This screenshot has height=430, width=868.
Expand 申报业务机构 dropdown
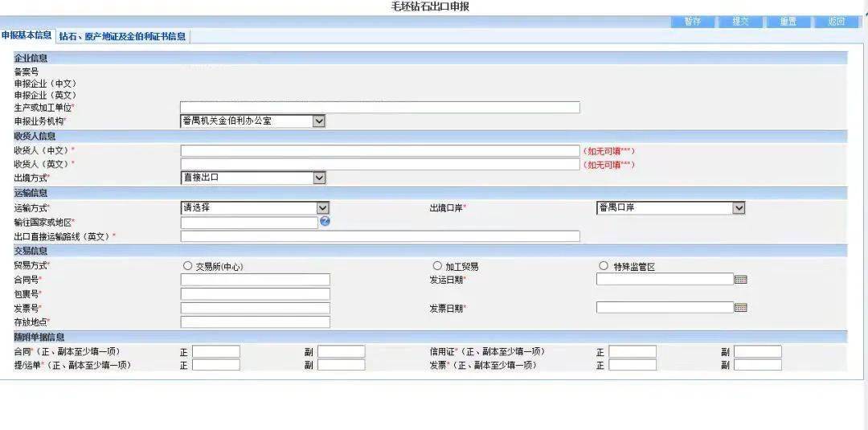[253, 121]
